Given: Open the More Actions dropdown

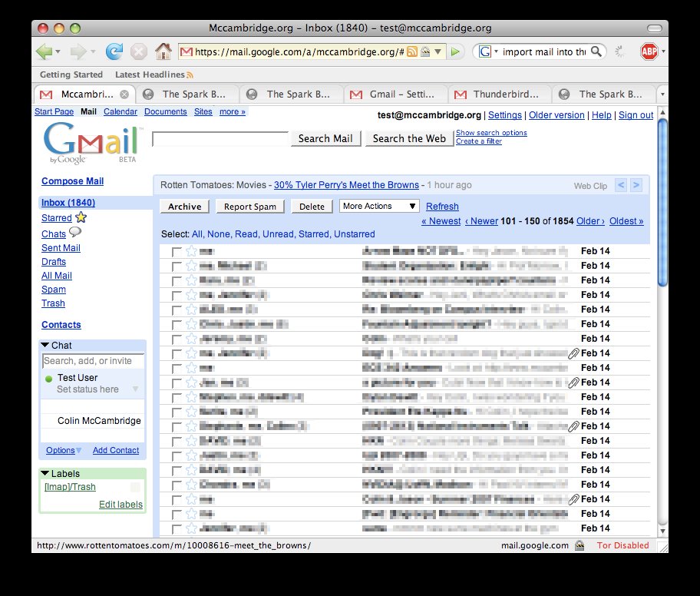Looking at the screenshot, I should point(379,206).
